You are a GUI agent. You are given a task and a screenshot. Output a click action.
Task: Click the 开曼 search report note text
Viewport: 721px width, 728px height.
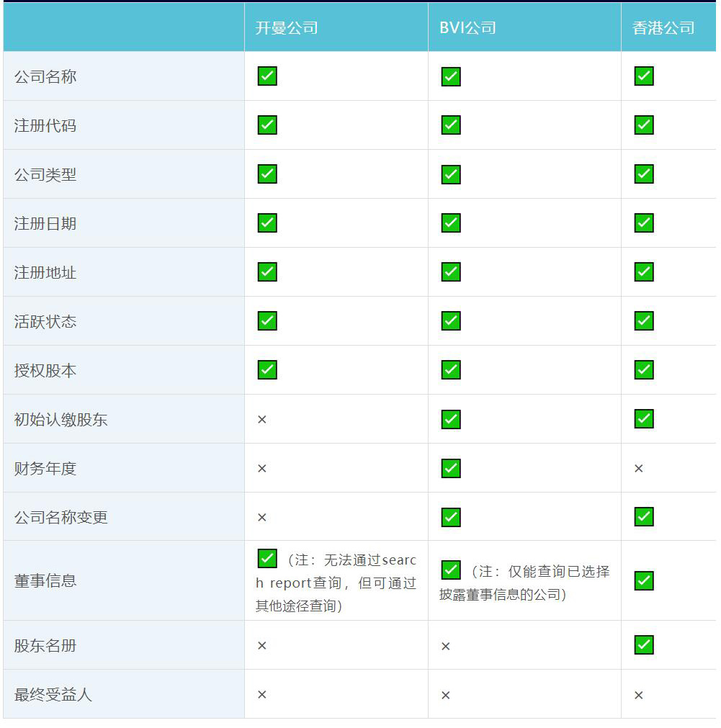point(336,583)
